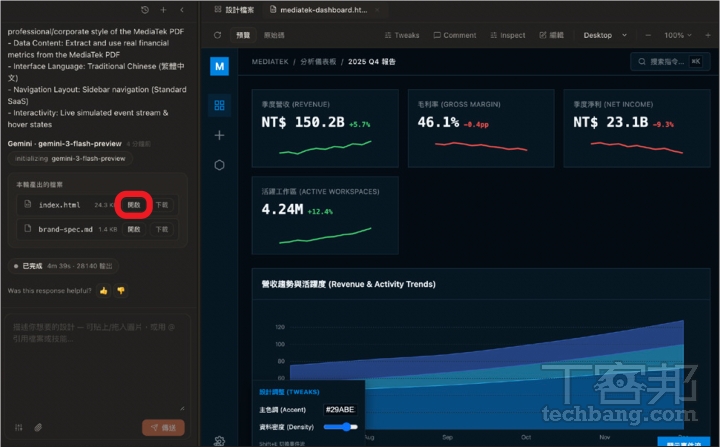The image size is (720, 447).
Task: Click the Revenue value NT$ 150.2B
Action: pyautogui.click(x=303, y=122)
